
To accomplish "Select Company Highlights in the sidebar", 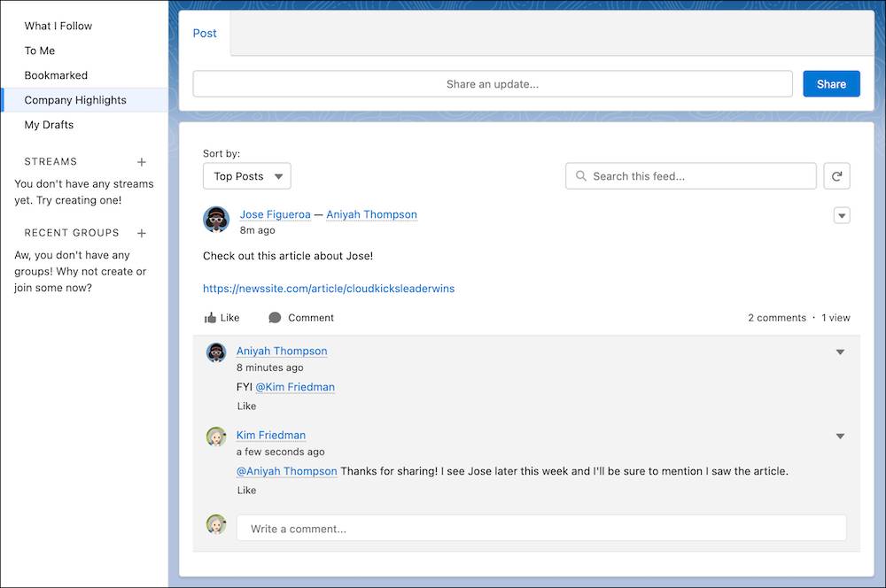I will (x=75, y=100).
